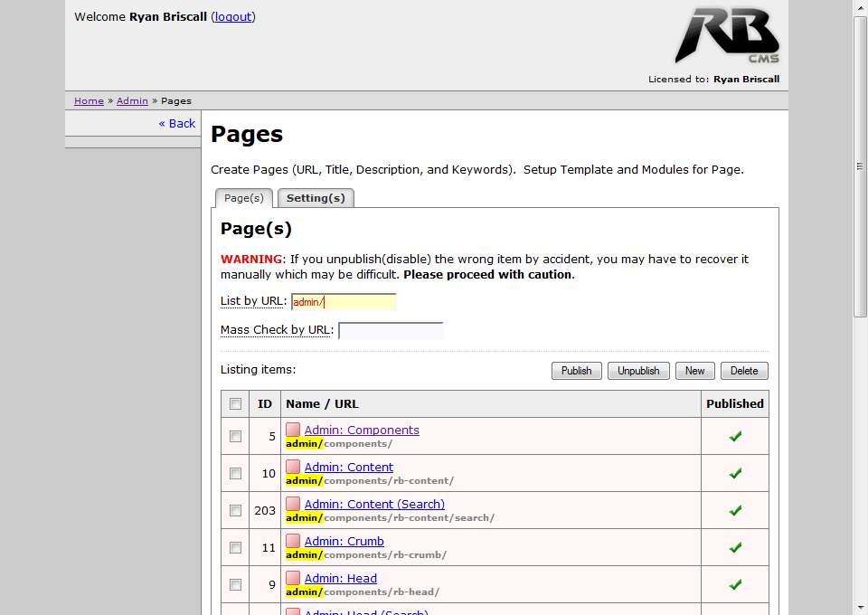Click the RB CMS logo
The height and width of the screenshot is (615, 868).
pyautogui.click(x=726, y=36)
